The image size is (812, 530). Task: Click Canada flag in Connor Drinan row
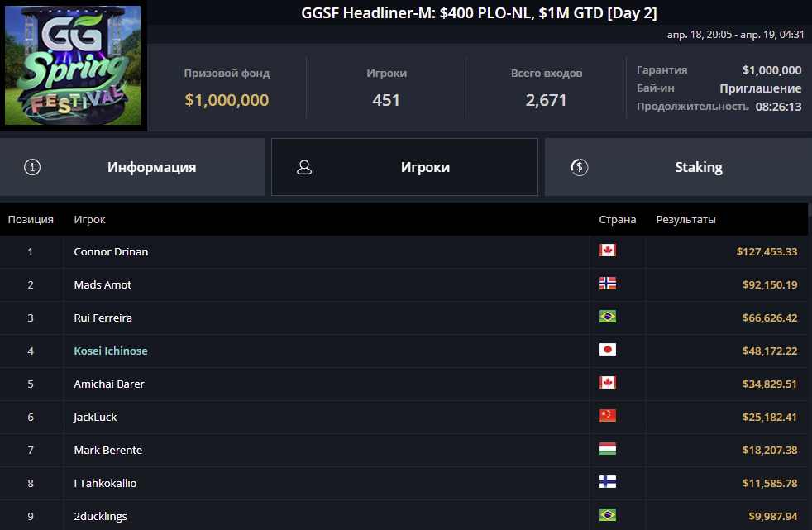point(608,251)
